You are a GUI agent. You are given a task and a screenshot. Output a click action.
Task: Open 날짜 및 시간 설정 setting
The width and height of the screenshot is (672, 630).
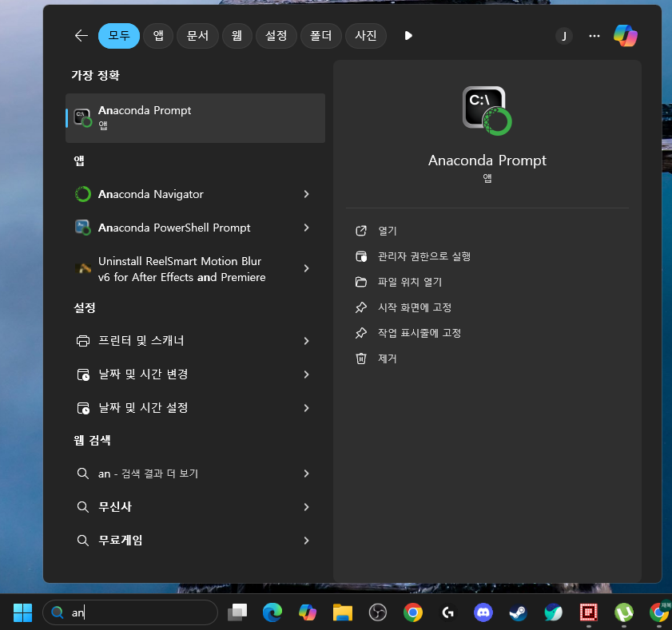[185, 408]
